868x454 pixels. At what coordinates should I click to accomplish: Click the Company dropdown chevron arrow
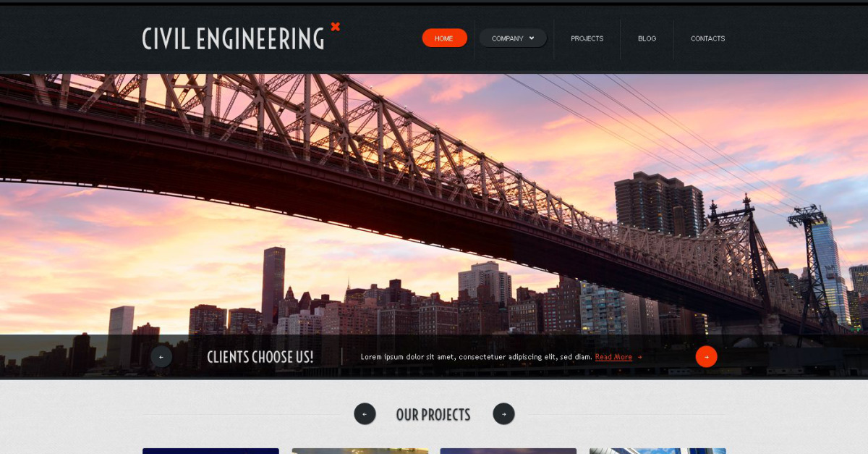pyautogui.click(x=532, y=38)
